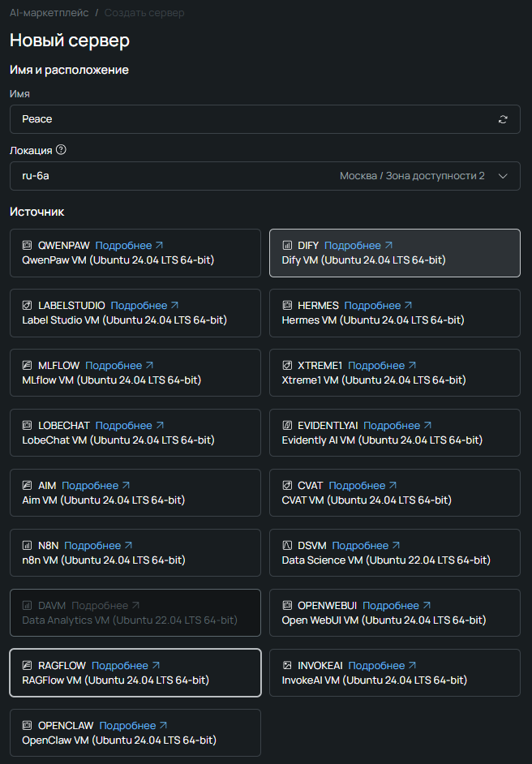Click the OPENCLAW card icon
The image size is (532, 764).
pyautogui.click(x=28, y=725)
